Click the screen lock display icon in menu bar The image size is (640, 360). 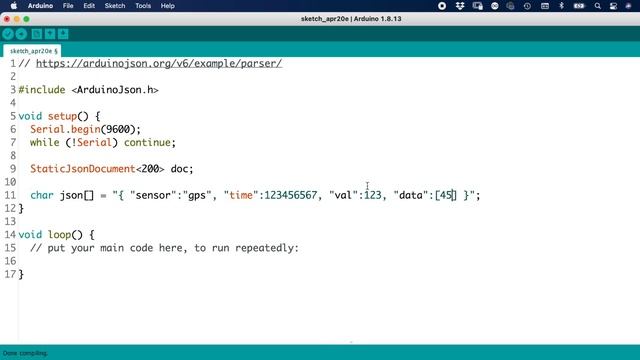pos(477,6)
